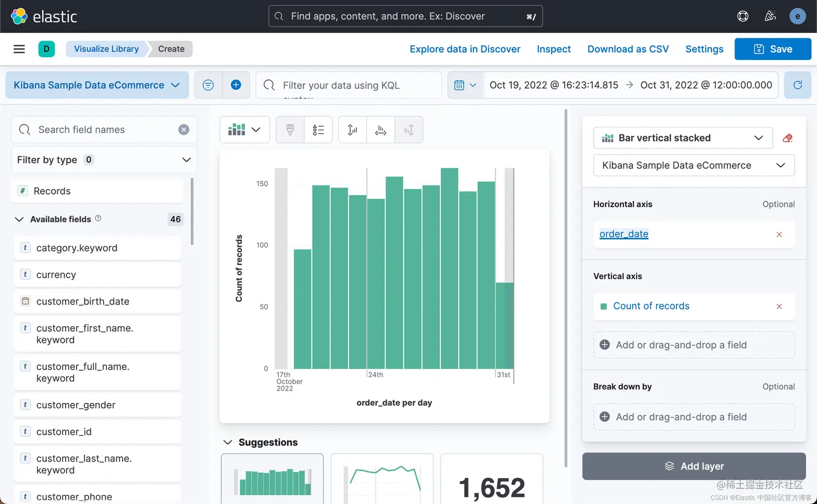Screen dimensions: 817x504
Task: Click the Count of records color swatch
Action: [604, 306]
